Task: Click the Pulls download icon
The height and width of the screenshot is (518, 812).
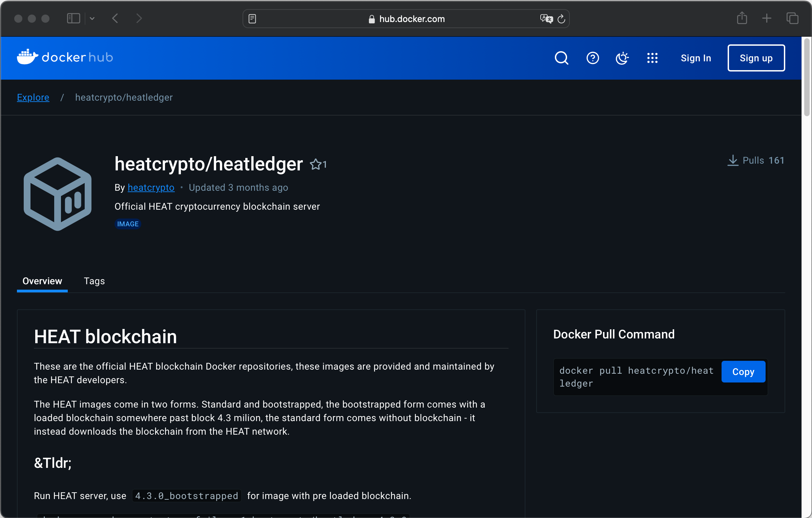Action: click(x=733, y=160)
